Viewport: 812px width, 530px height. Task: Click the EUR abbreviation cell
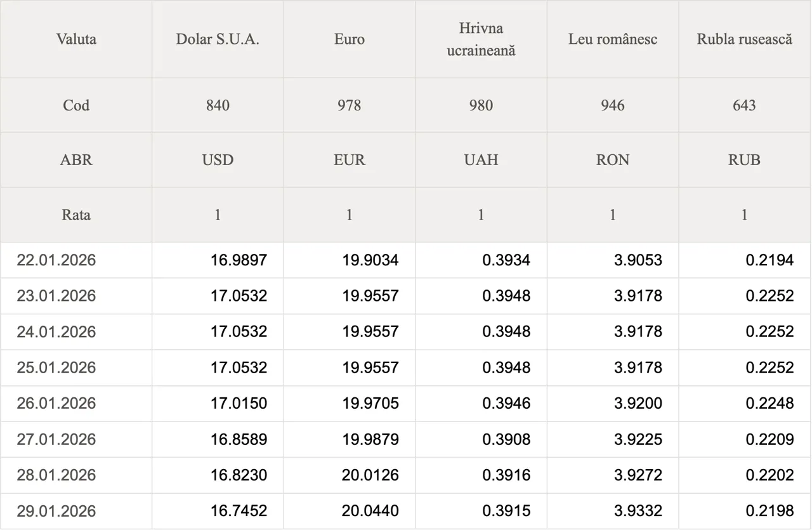350,160
